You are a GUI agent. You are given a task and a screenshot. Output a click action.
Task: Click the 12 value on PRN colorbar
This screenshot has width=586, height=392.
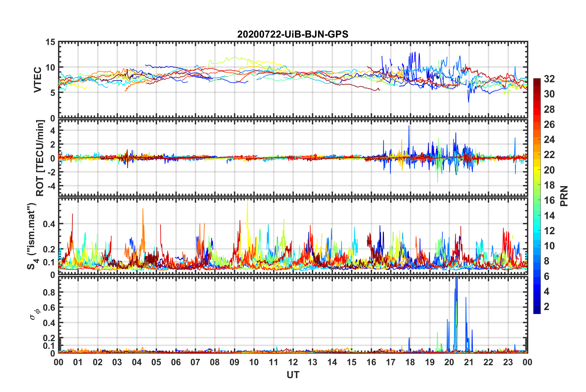[x=549, y=231]
